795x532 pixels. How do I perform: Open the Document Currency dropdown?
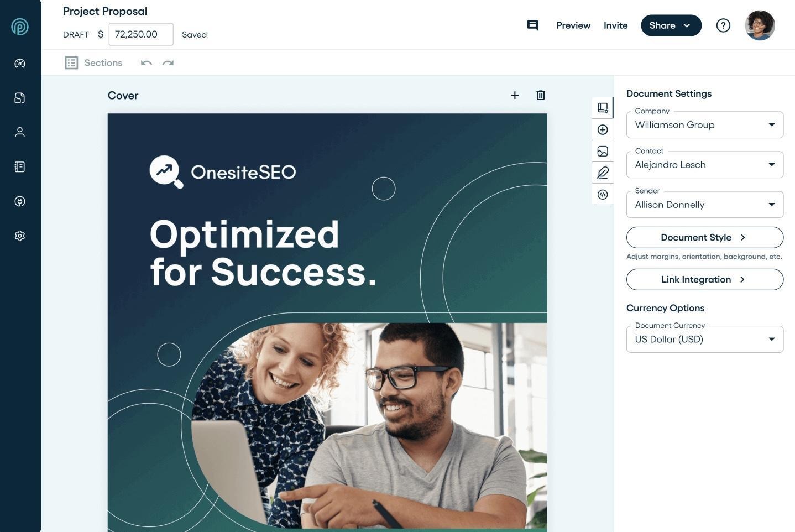pos(704,340)
